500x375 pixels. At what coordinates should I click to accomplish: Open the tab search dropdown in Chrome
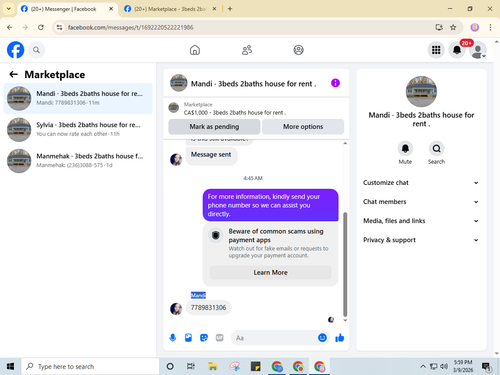(9, 9)
